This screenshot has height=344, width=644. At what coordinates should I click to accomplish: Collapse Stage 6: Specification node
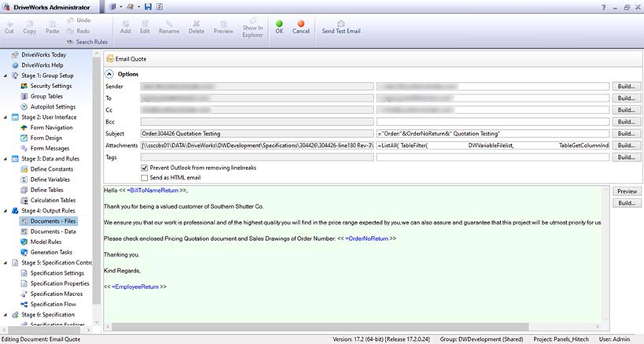[6, 315]
